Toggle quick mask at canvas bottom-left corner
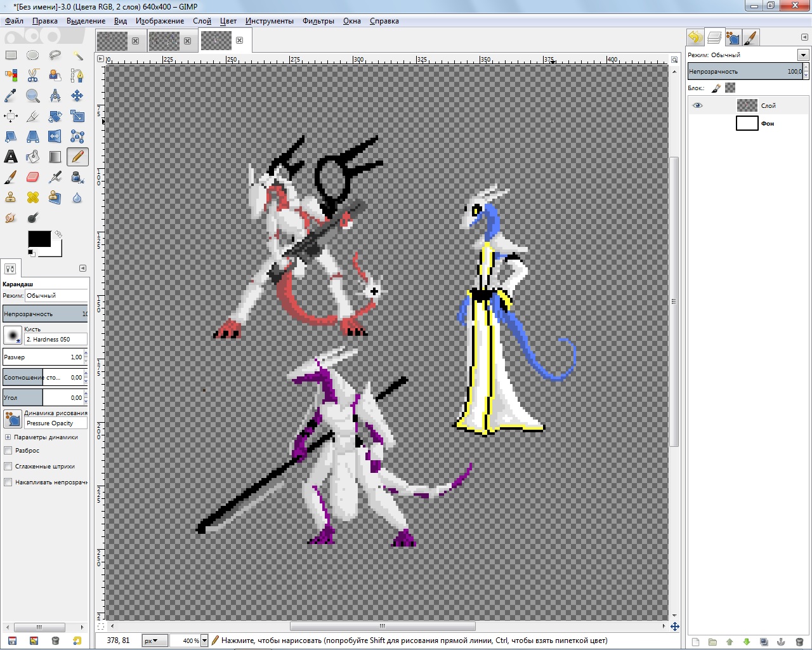The height and width of the screenshot is (650, 812). [x=100, y=626]
